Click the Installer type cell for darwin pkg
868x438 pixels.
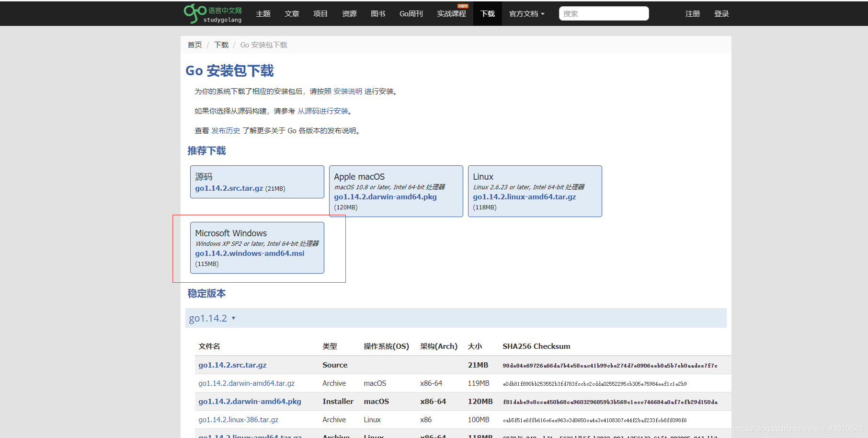[338, 402]
